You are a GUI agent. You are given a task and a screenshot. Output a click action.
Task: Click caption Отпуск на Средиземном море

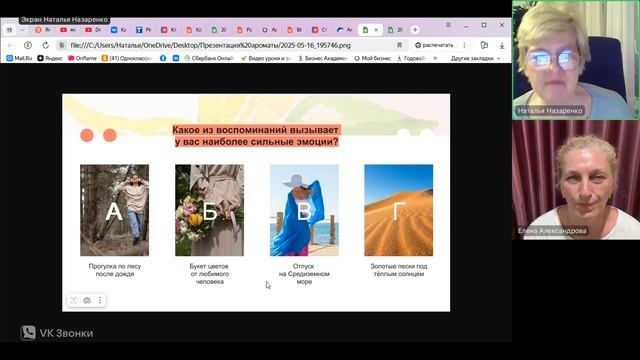pos(304,274)
